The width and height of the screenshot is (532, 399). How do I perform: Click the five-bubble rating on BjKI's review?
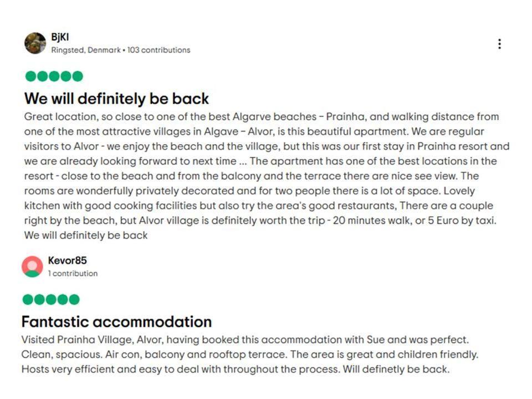click(x=54, y=76)
